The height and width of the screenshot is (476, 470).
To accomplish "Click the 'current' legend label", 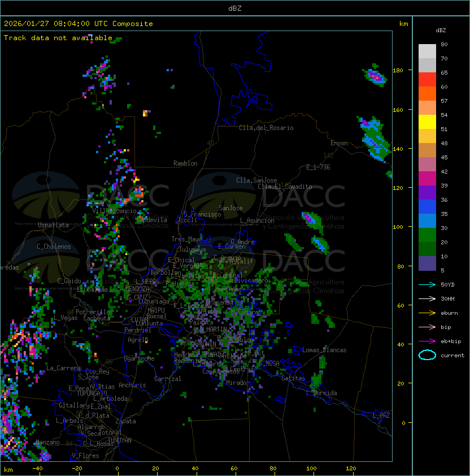I will [x=452, y=356].
